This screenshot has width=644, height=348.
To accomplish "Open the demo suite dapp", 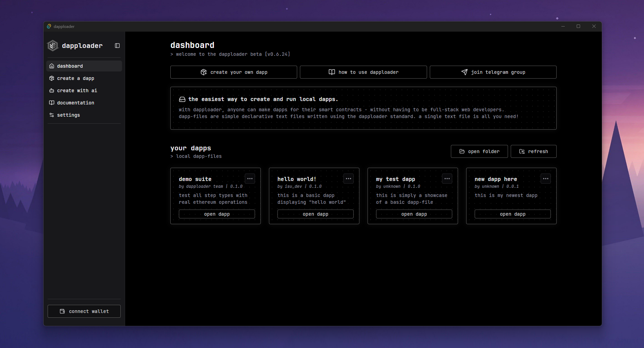I will pos(217,214).
